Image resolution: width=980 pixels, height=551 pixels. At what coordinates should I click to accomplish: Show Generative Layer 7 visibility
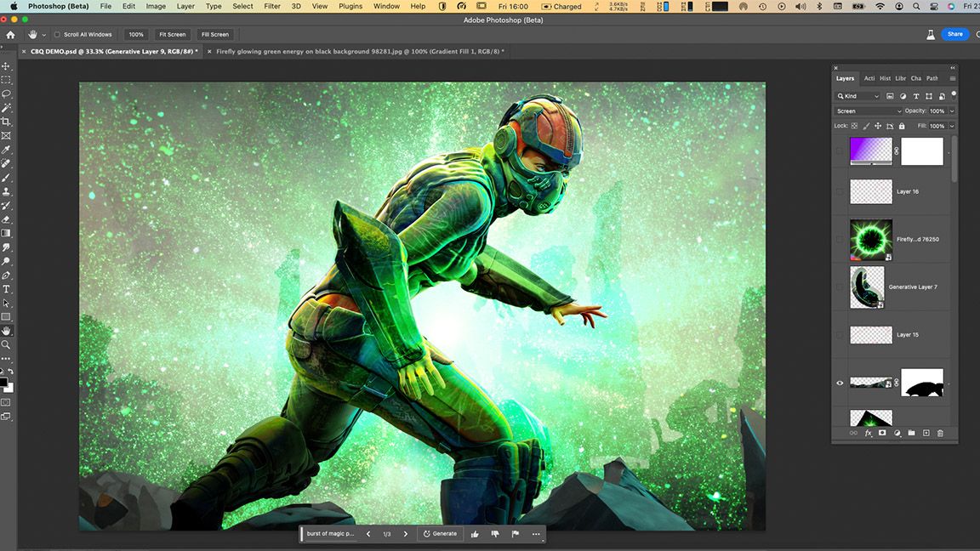[x=840, y=287]
